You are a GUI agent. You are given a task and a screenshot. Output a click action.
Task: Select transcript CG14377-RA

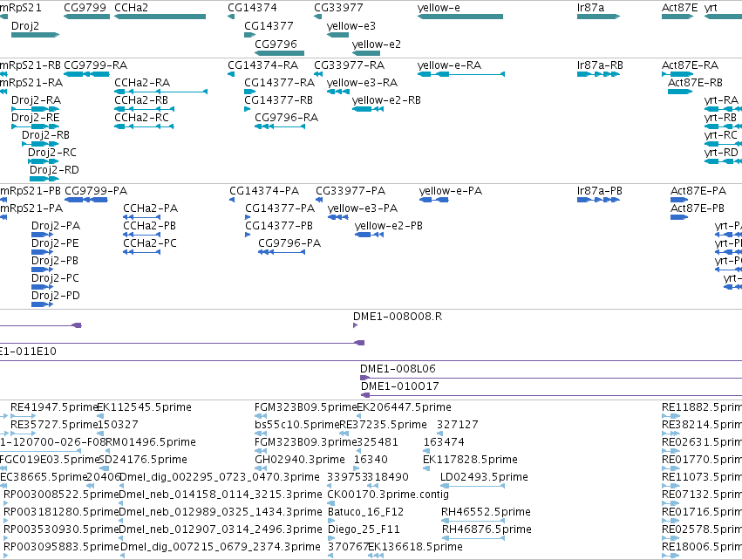tap(280, 82)
